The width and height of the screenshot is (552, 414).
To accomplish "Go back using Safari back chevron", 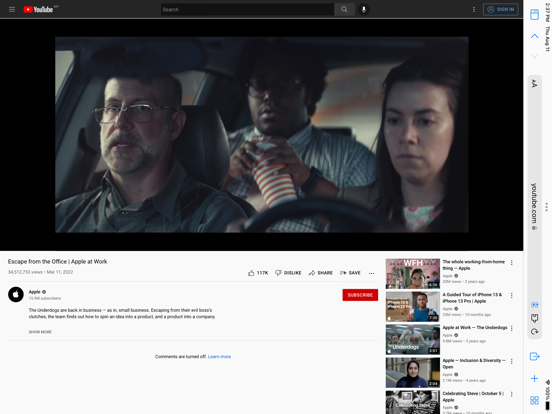I will coord(534,36).
